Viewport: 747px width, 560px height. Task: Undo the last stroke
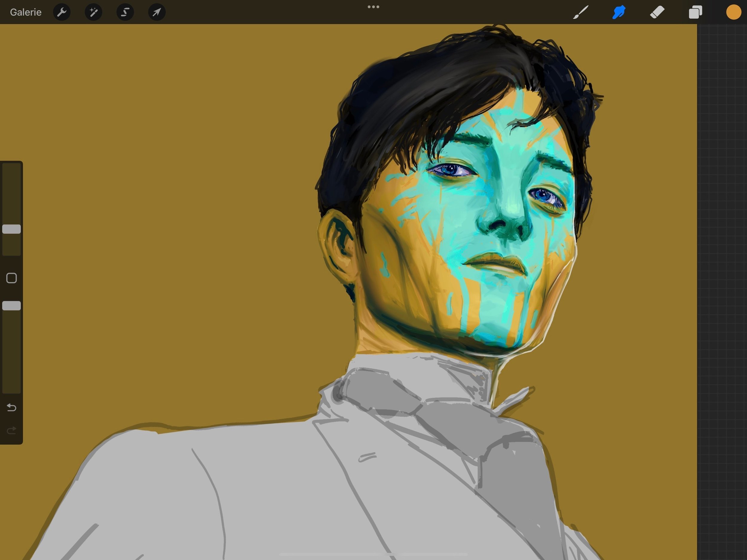pyautogui.click(x=11, y=407)
